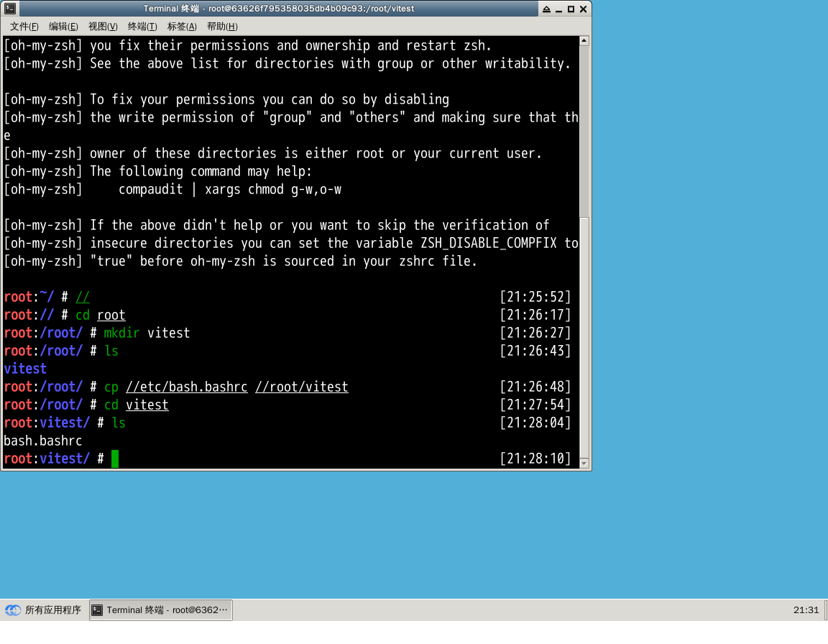Minimize the Terminal window
The height and width of the screenshot is (644, 828).
click(x=558, y=9)
